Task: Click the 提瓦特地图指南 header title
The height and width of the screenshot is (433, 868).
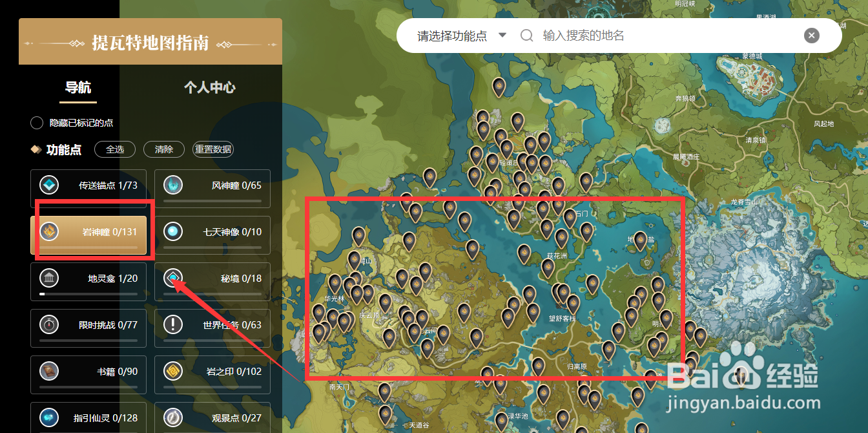Action: pos(150,43)
